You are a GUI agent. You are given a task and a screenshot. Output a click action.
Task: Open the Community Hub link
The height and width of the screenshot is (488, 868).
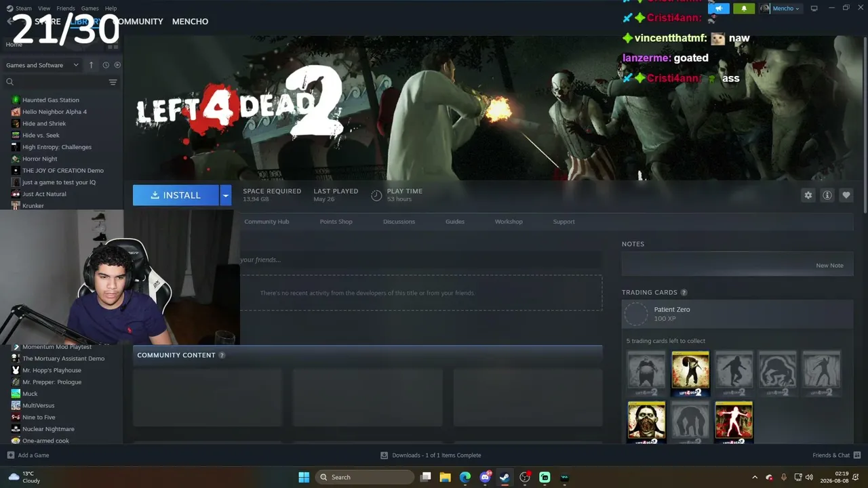(267, 222)
